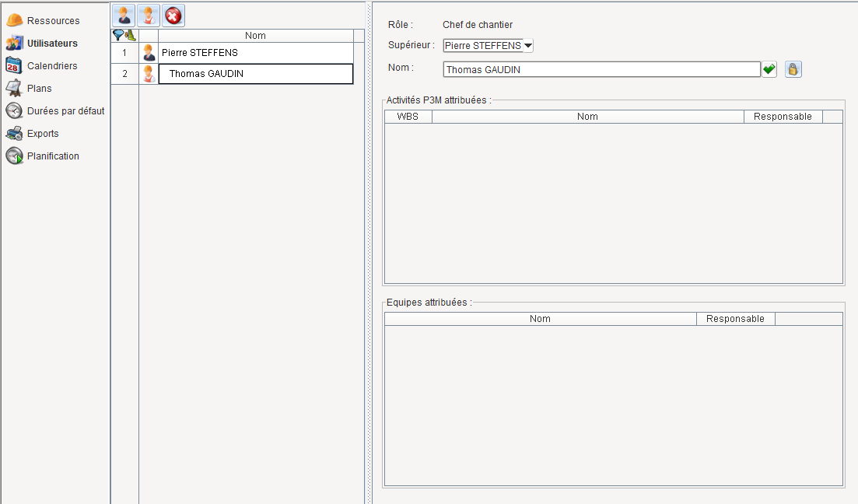
Task: Add a new manager user (dark suit icon)
Action: [124, 16]
